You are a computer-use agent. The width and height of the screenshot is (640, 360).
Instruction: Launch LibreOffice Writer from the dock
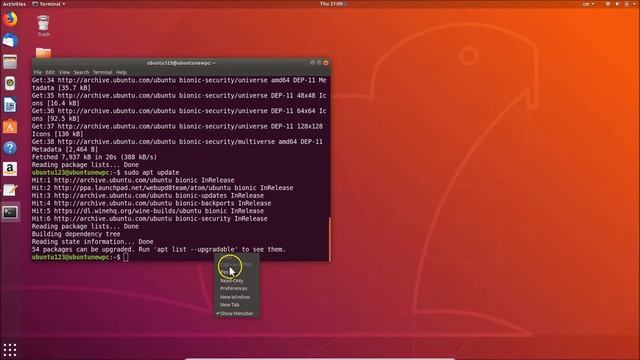10,105
